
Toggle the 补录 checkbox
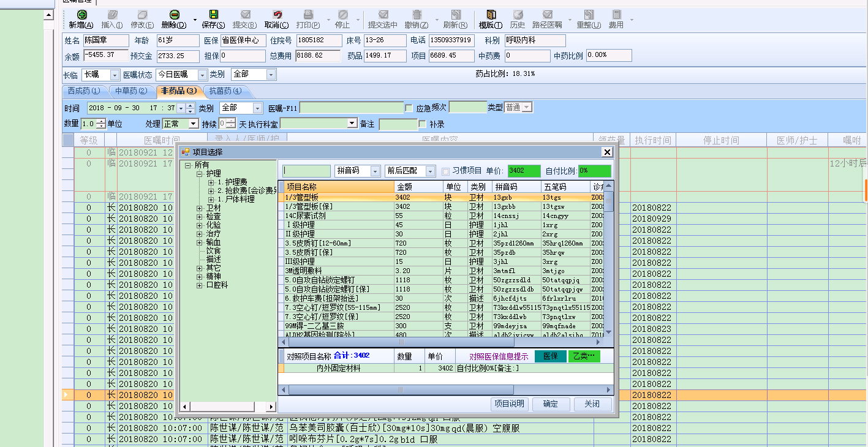pos(423,124)
